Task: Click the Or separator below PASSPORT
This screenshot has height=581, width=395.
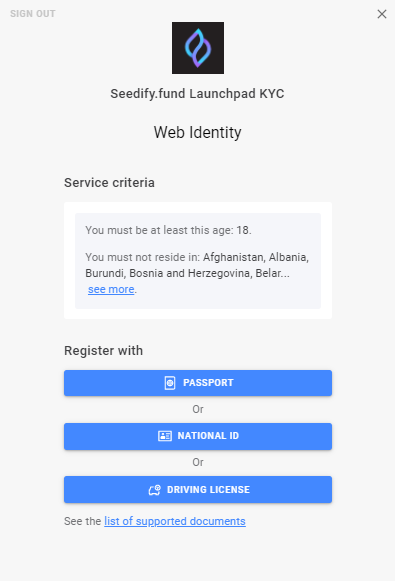Action: point(198,409)
